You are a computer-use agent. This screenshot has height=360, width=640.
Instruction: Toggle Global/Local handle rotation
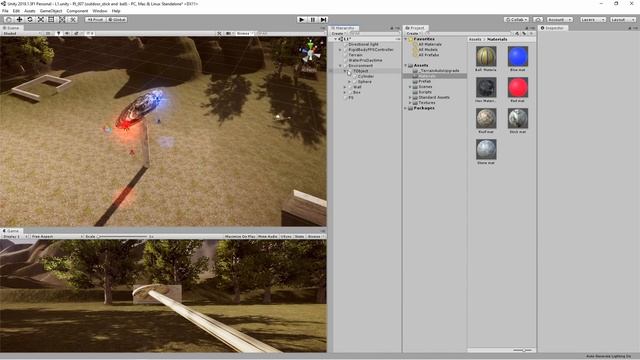click(117, 19)
